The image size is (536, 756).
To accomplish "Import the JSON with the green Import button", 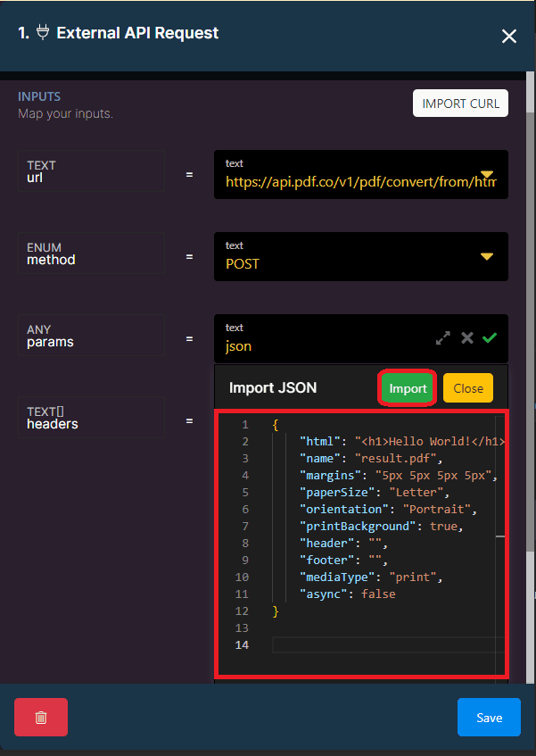I will (x=407, y=387).
